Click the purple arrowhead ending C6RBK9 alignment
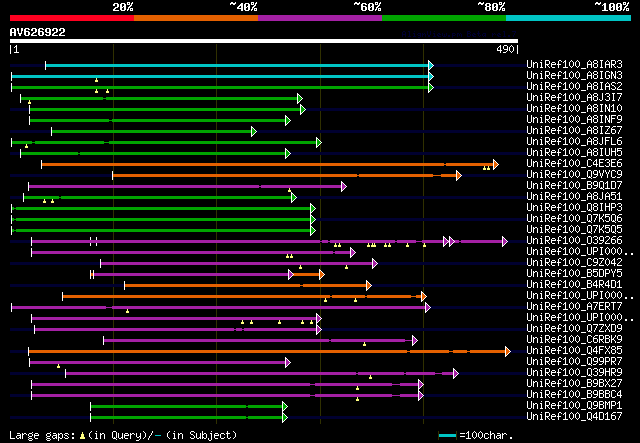This screenshot has width=640, height=443. [x=415, y=341]
